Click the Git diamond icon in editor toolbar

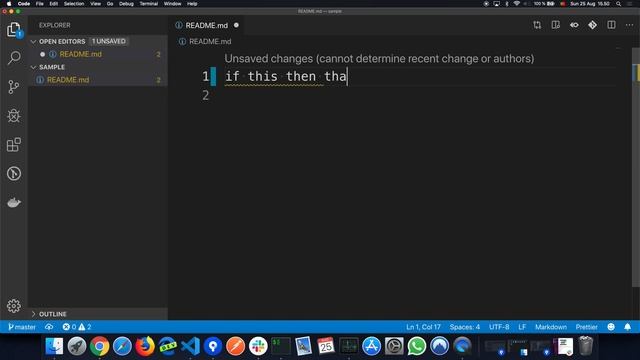click(593, 25)
